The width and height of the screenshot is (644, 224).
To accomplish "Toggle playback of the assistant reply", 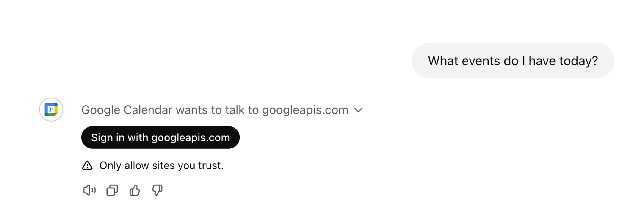I will [x=89, y=190].
